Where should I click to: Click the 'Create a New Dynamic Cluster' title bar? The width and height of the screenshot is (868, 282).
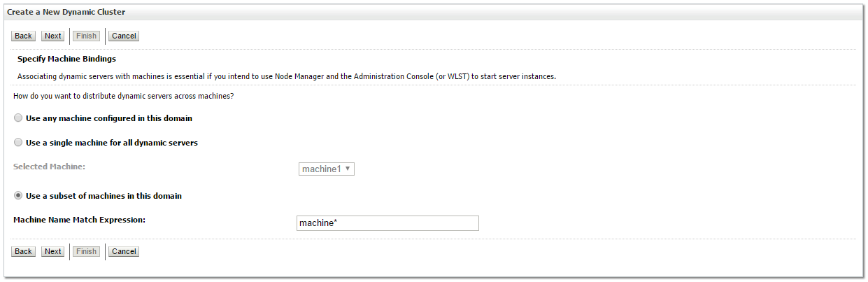click(x=66, y=13)
